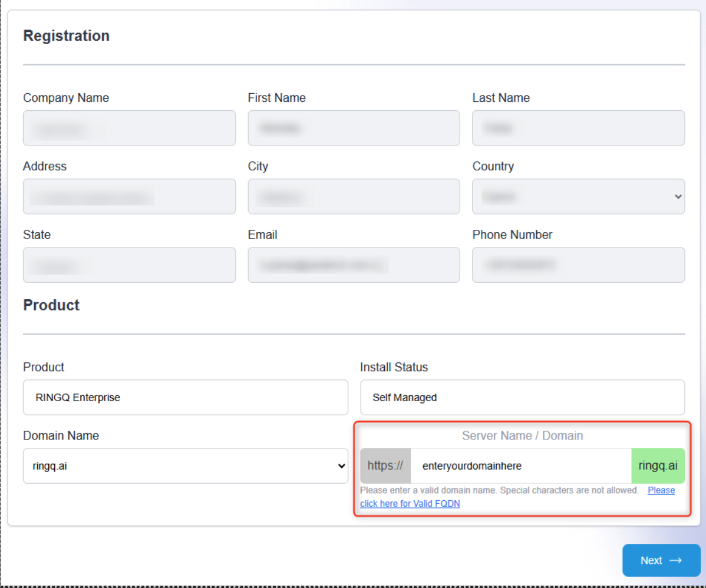706x588 pixels.
Task: Click the State text field
Action: 129,265
